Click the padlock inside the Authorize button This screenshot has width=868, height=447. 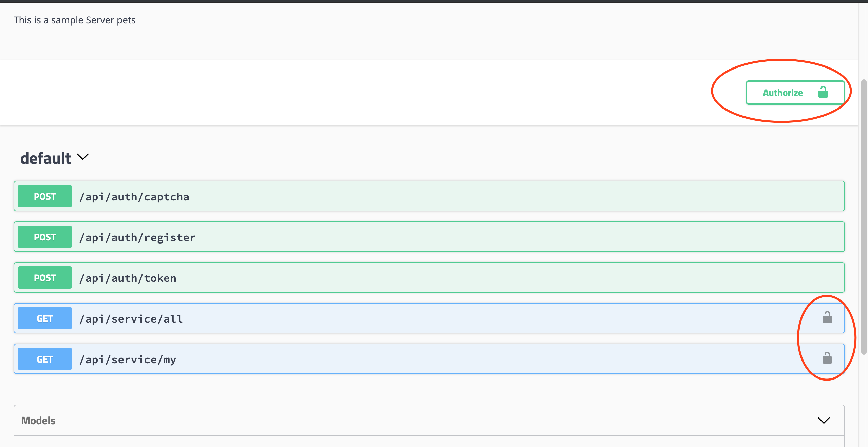pos(824,92)
